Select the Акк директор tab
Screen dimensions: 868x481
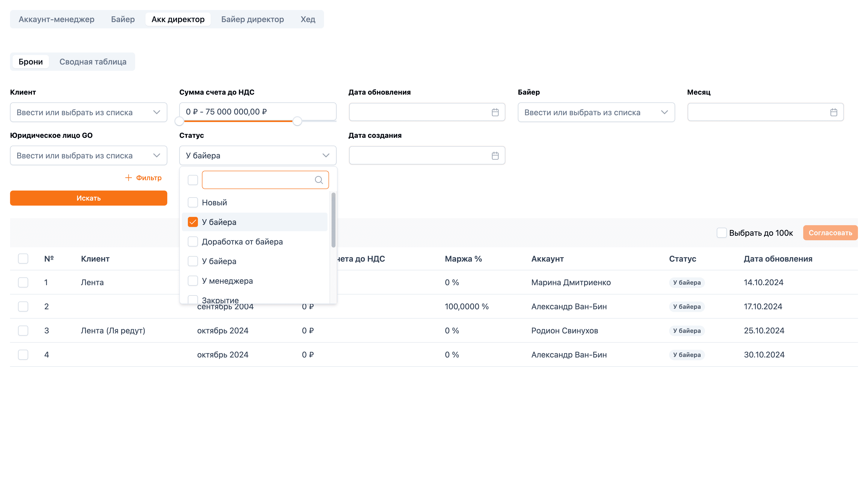coord(178,19)
